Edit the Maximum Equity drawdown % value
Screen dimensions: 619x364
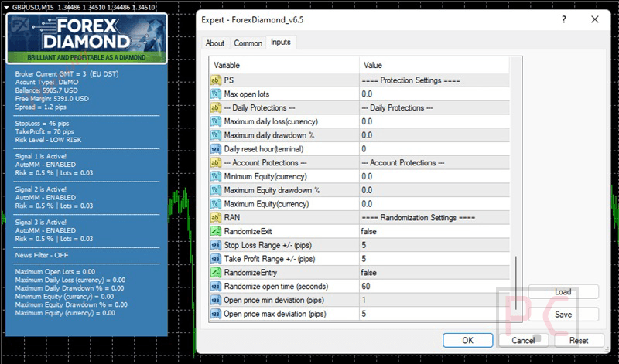[434, 190]
